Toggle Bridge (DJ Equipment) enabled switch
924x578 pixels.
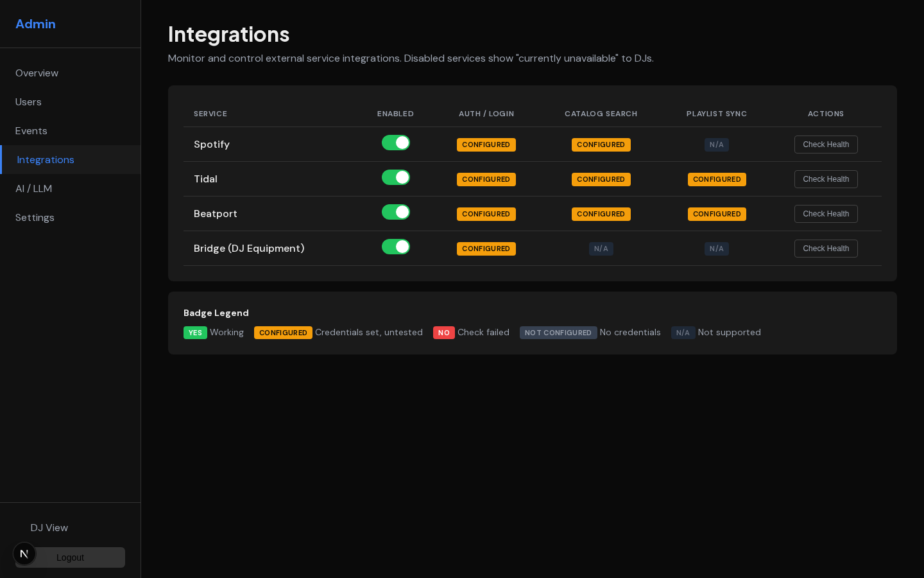(396, 247)
